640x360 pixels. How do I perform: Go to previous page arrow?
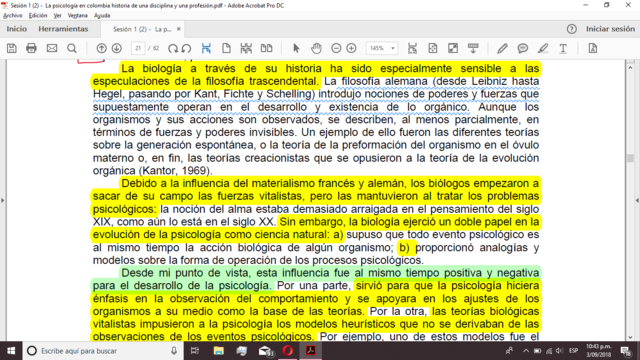click(x=101, y=48)
